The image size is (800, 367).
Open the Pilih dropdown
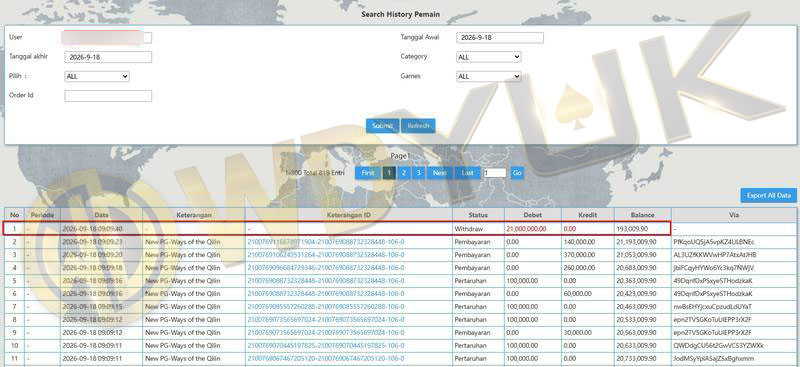click(96, 77)
